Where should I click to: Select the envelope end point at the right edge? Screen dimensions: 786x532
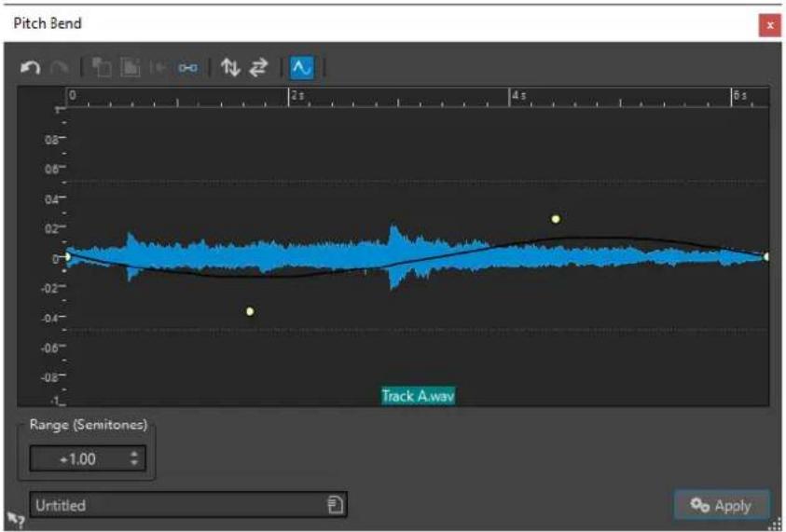(x=765, y=256)
